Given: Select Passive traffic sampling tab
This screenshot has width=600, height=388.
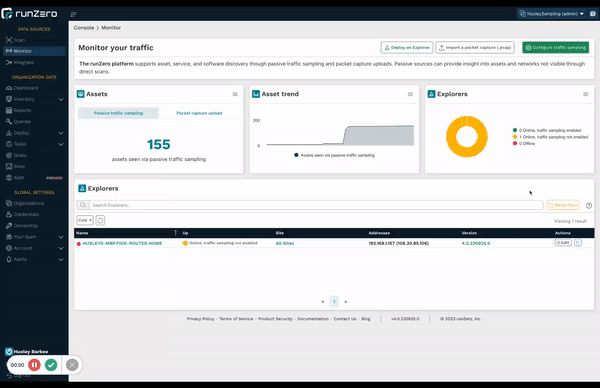Looking at the screenshot, I should click(x=118, y=113).
